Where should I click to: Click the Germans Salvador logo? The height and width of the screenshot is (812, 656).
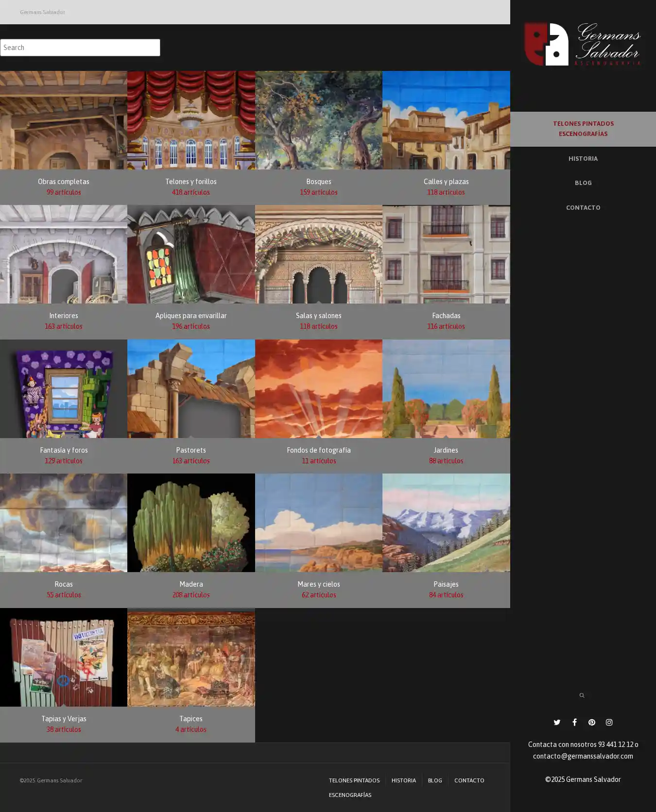(x=583, y=44)
